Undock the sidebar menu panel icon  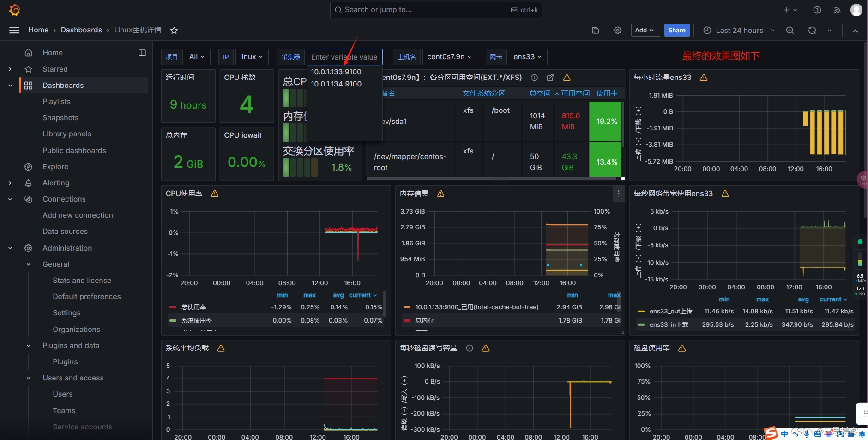click(142, 53)
